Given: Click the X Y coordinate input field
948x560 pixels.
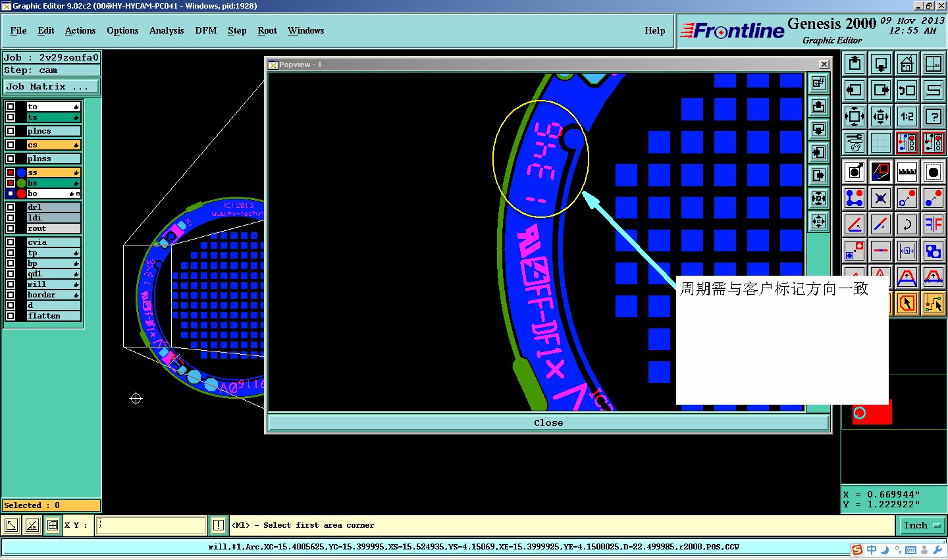Looking at the screenshot, I should (x=151, y=525).
